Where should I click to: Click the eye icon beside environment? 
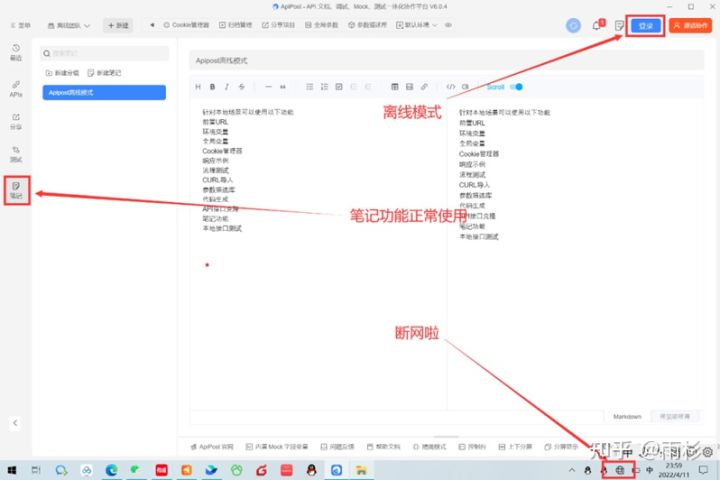[448, 25]
